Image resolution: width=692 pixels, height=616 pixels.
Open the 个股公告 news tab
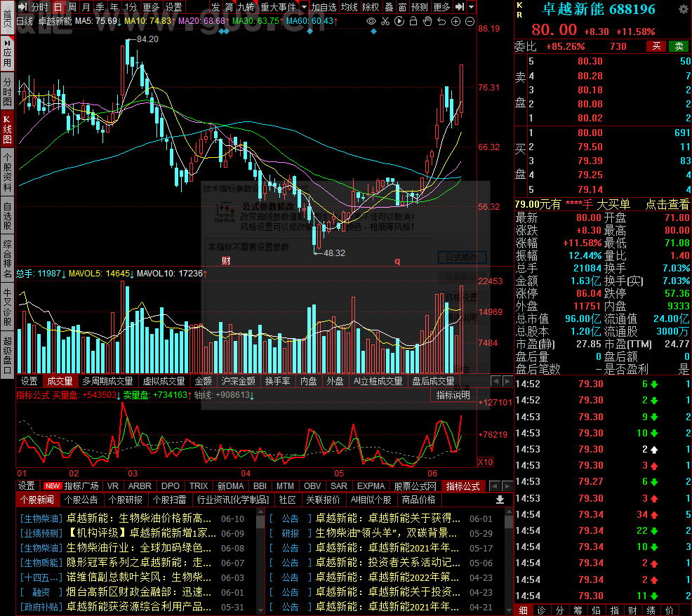[81, 500]
